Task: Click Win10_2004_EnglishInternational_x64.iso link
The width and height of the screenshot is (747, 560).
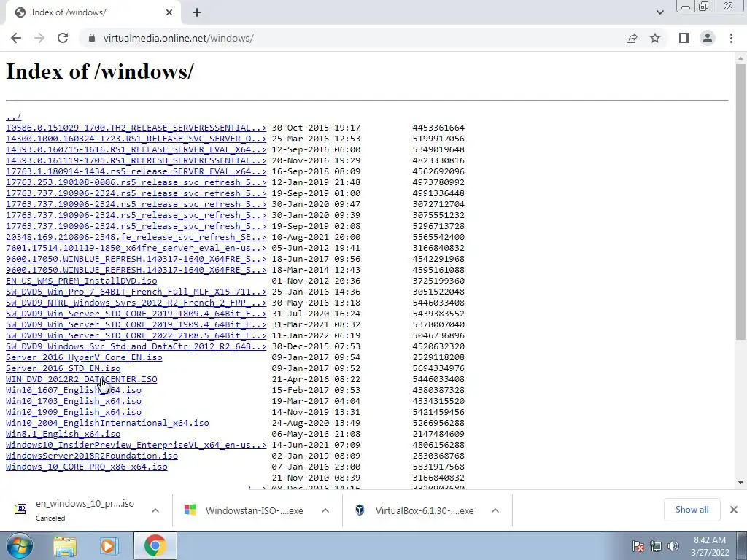Action: click(x=107, y=424)
